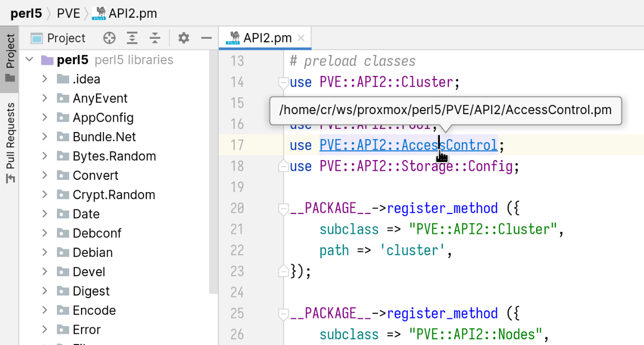Click the API2.pm breadcrumb file icon
Viewport: 644px width, 345px height.
tap(98, 13)
